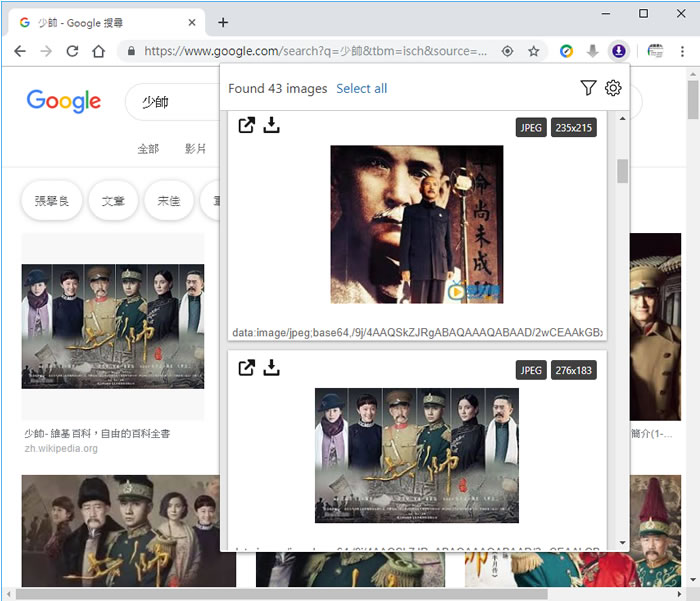Click the officer photo thumbnail right of popup
700x601 pixels.
click(x=655, y=326)
